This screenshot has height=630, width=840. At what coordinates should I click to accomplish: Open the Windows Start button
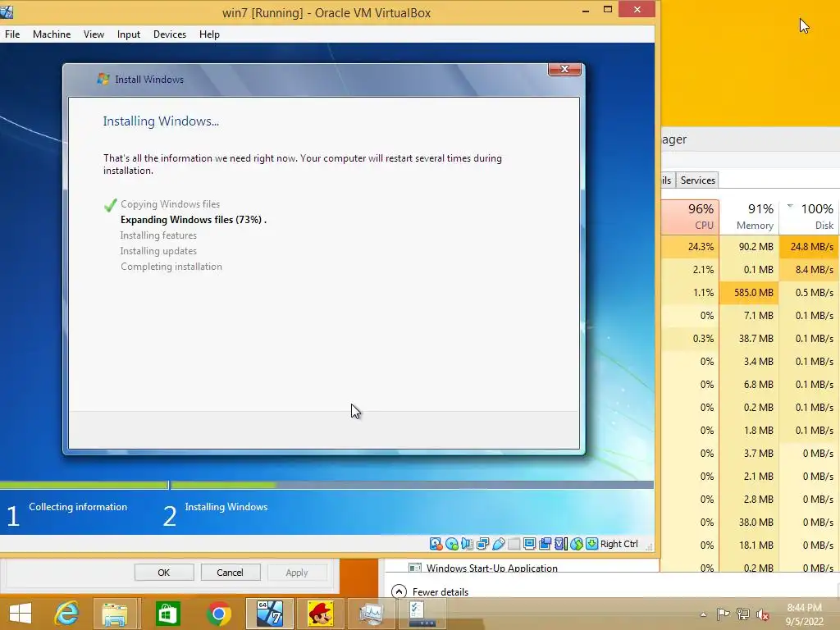(x=21, y=614)
